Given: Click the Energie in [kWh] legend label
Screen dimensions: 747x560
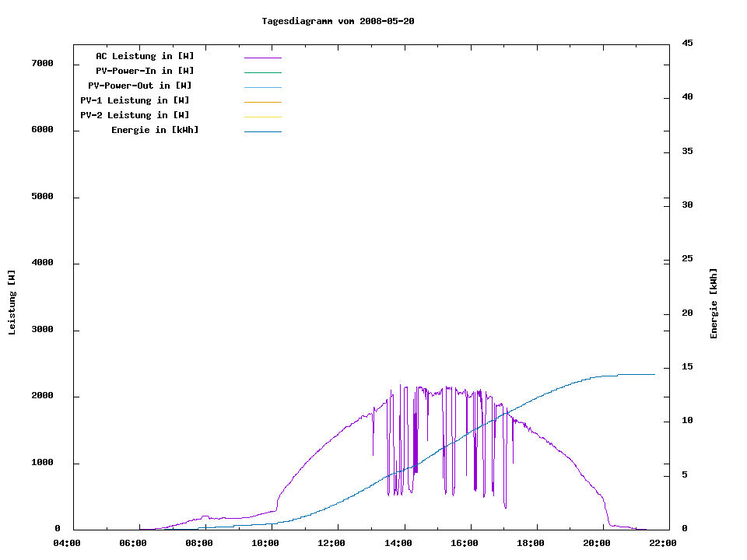Looking at the screenshot, I should coord(155,130).
